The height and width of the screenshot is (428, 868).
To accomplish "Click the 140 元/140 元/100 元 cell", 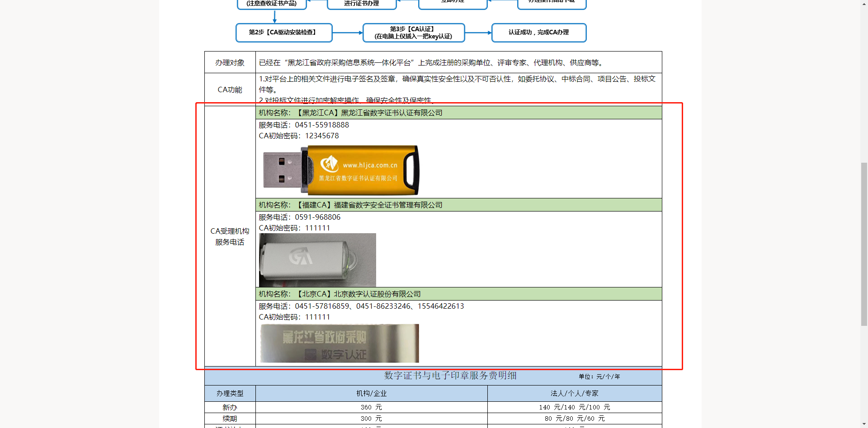I will tap(575, 407).
